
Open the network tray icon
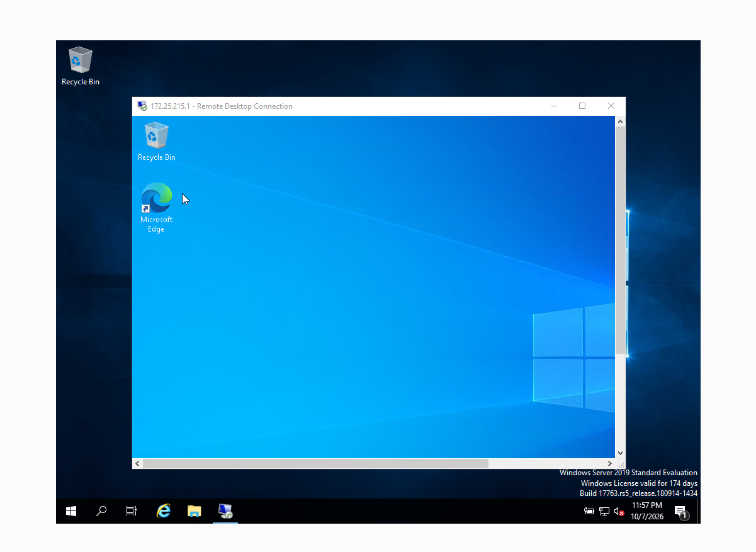[604, 512]
